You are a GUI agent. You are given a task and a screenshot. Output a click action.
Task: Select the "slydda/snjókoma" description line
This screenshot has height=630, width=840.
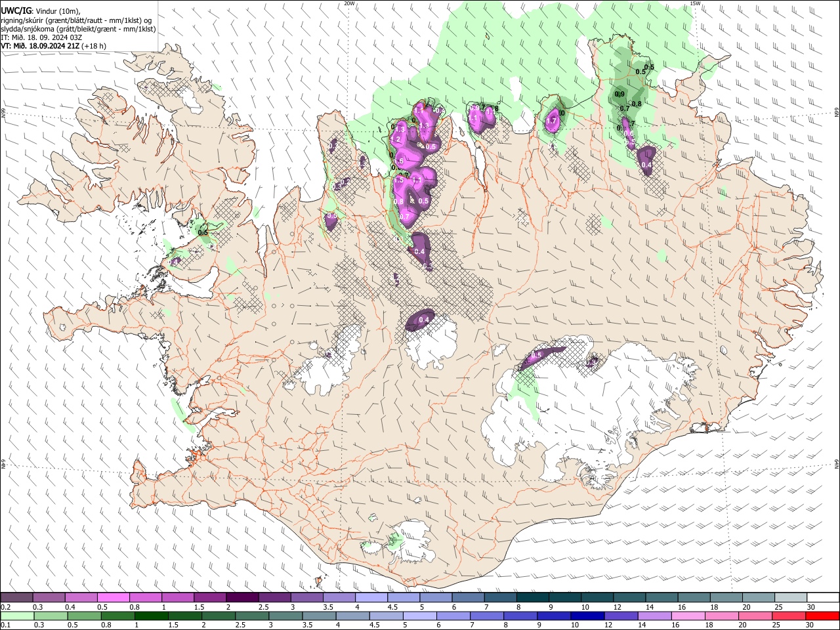(78, 29)
